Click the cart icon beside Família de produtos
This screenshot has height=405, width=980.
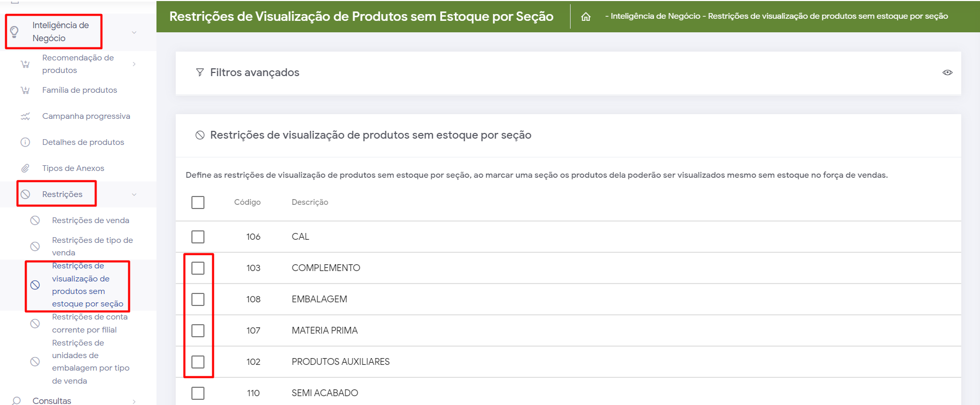point(25,90)
